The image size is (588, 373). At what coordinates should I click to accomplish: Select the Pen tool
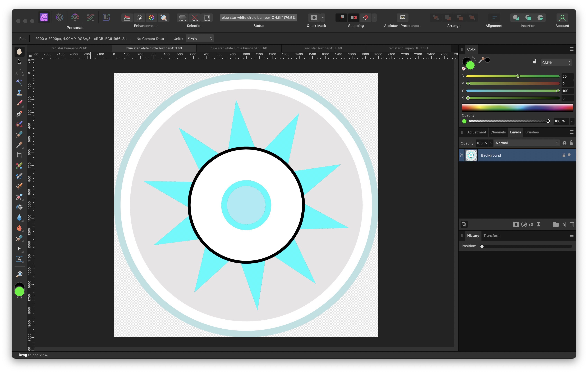pos(19,114)
